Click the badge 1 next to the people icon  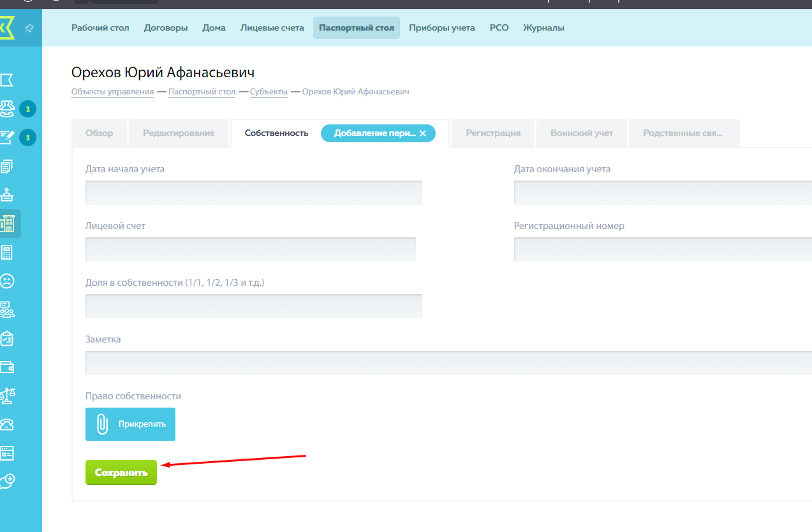pyautogui.click(x=27, y=109)
